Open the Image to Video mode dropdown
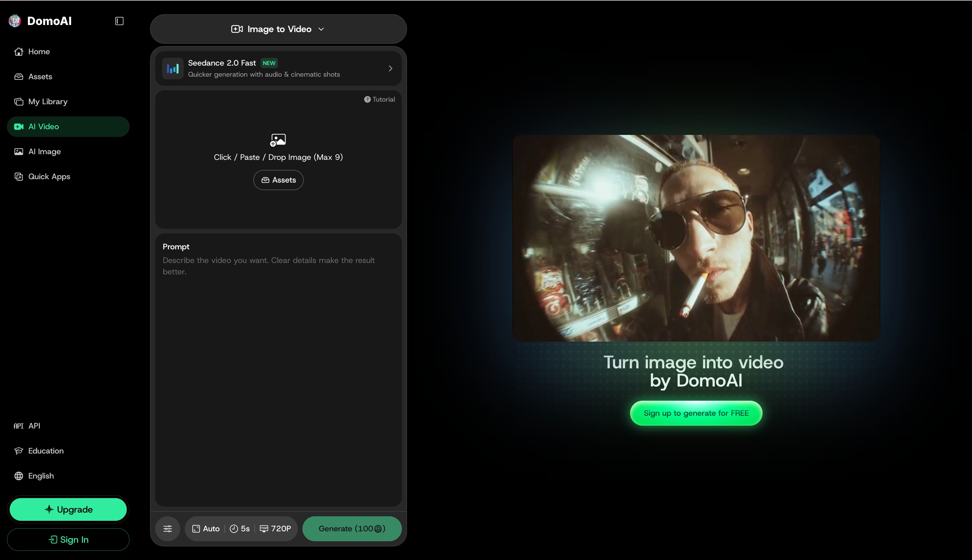 coord(278,29)
